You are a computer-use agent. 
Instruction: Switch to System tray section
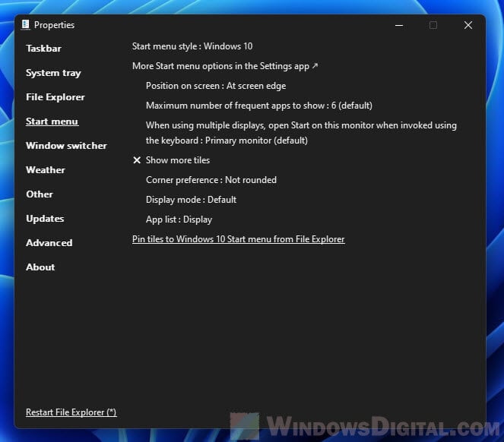pyautogui.click(x=53, y=73)
